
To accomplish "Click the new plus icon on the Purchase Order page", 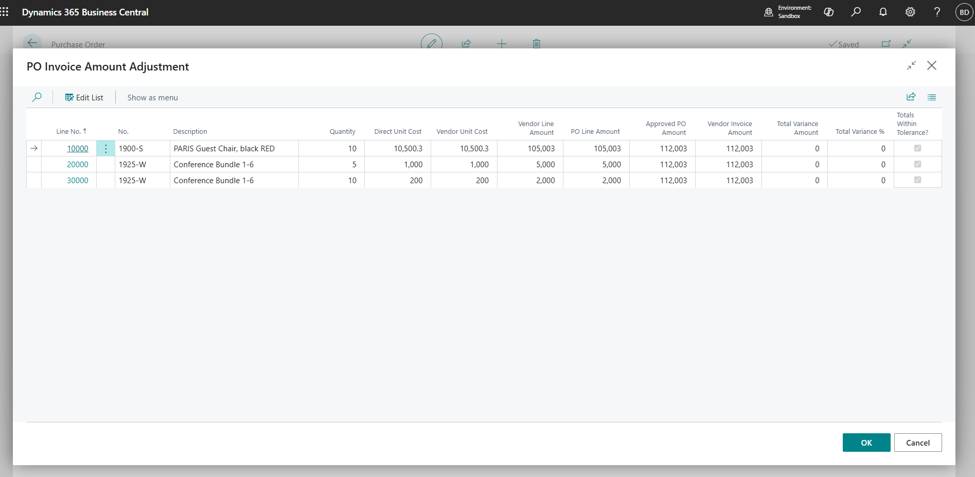I will (x=501, y=44).
